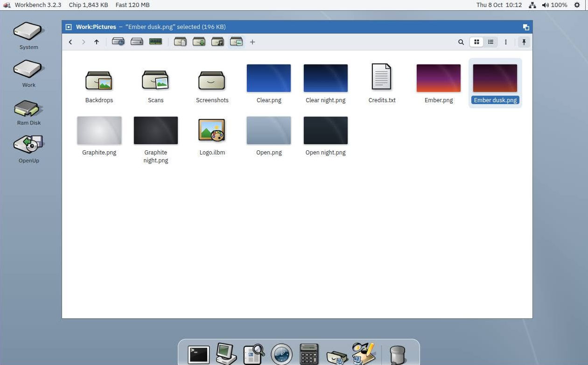Select the Logo.ilbm picture icon
Viewport: 588px width, 365px height.
click(212, 130)
